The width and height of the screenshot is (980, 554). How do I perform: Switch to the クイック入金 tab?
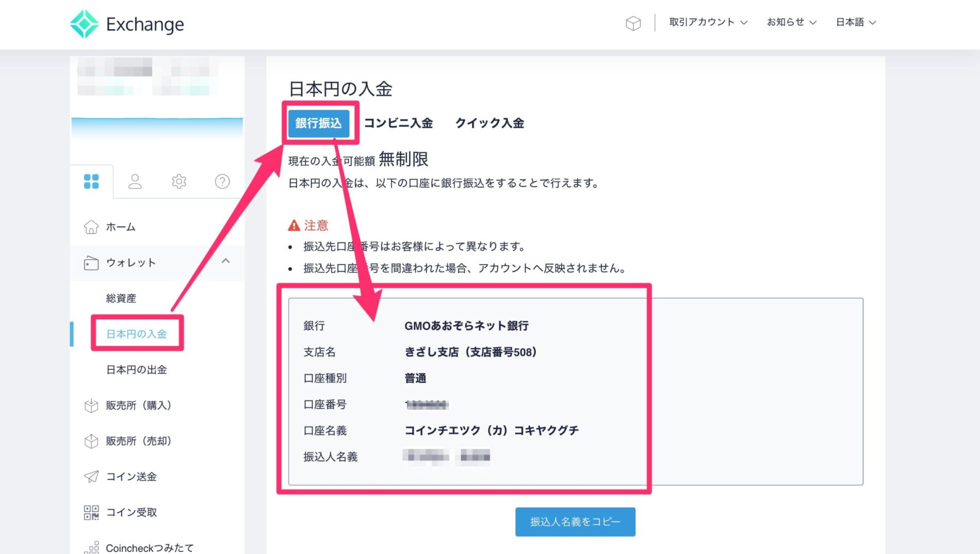(x=489, y=123)
